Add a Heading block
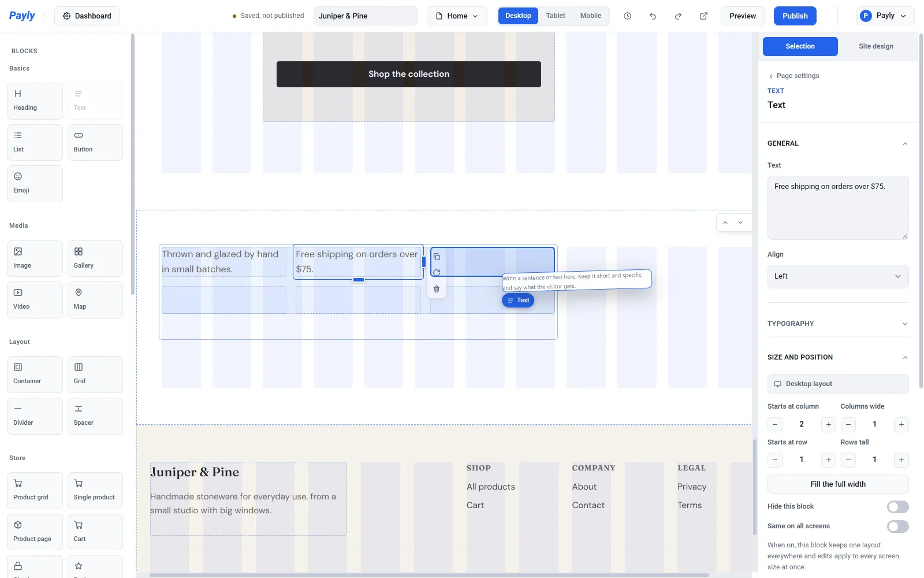The height and width of the screenshot is (578, 924). point(35,101)
